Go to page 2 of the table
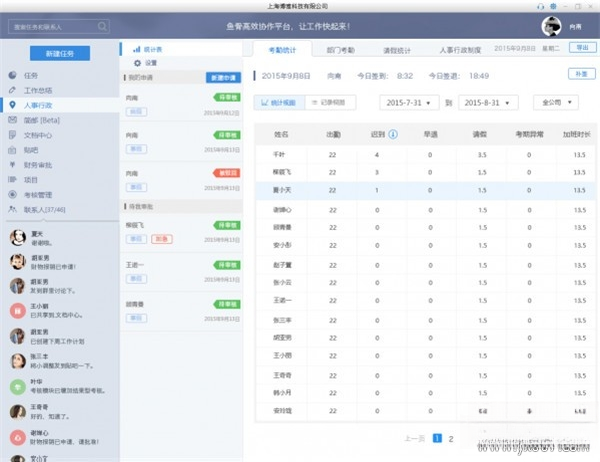This screenshot has height=462, width=600. pyautogui.click(x=451, y=439)
